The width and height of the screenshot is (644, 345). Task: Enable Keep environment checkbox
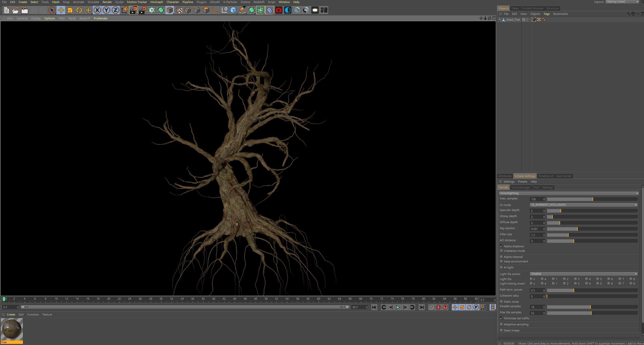[501, 261]
